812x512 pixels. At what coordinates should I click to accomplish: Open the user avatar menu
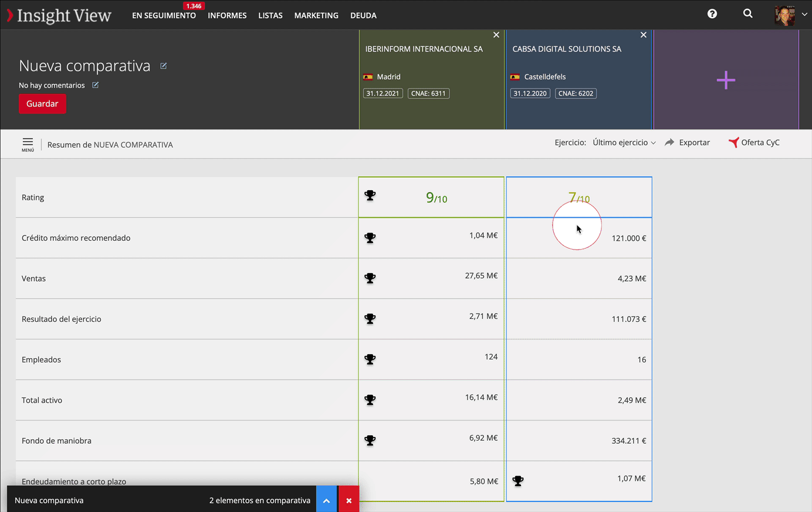785,15
